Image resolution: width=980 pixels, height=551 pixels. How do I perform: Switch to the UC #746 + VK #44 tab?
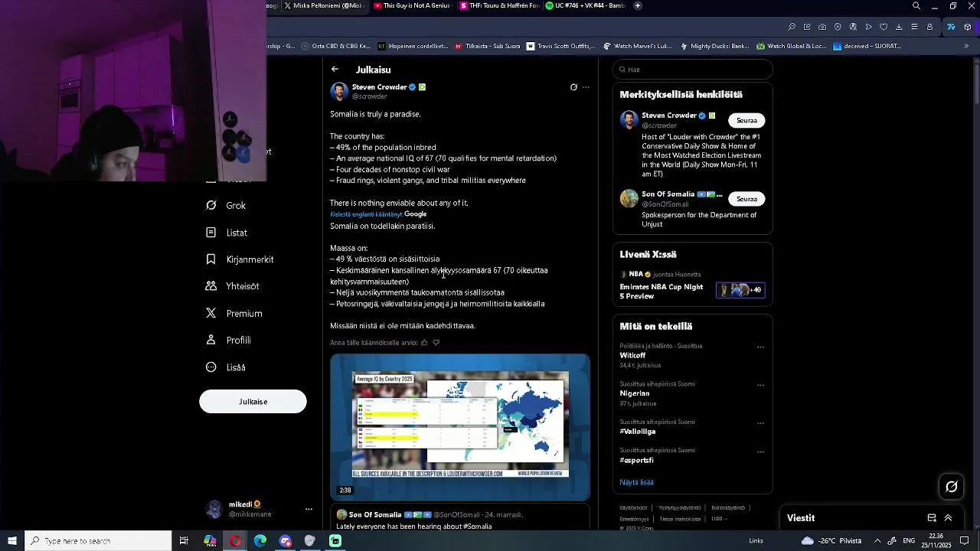[586, 5]
